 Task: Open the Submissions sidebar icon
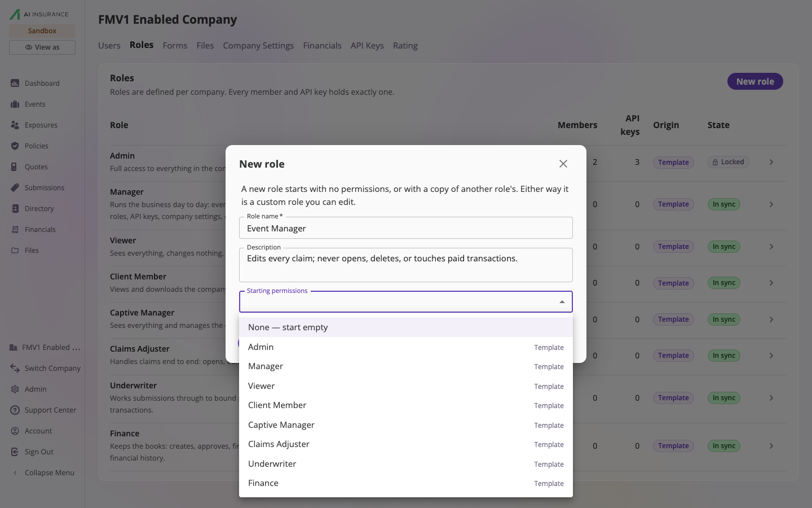(15, 187)
